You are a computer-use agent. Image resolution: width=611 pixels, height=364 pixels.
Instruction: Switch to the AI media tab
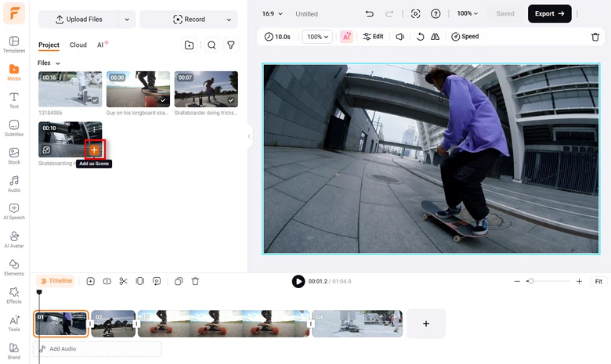(x=103, y=45)
